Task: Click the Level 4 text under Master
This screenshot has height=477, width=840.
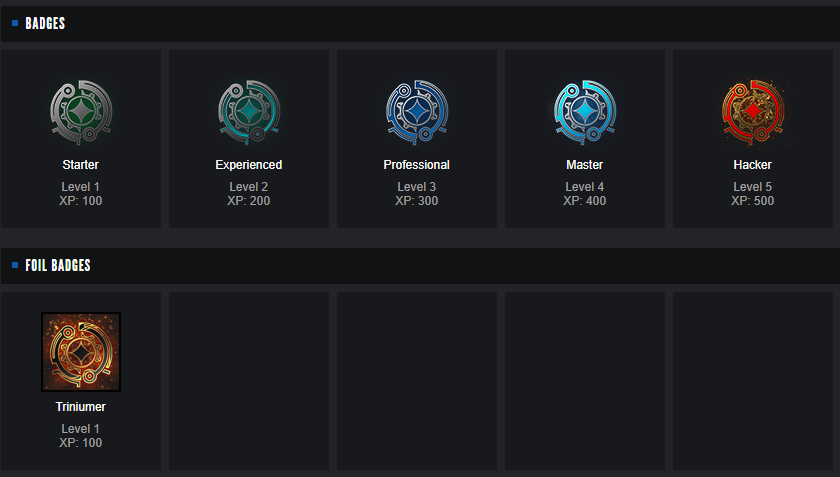Action: click(x=585, y=187)
